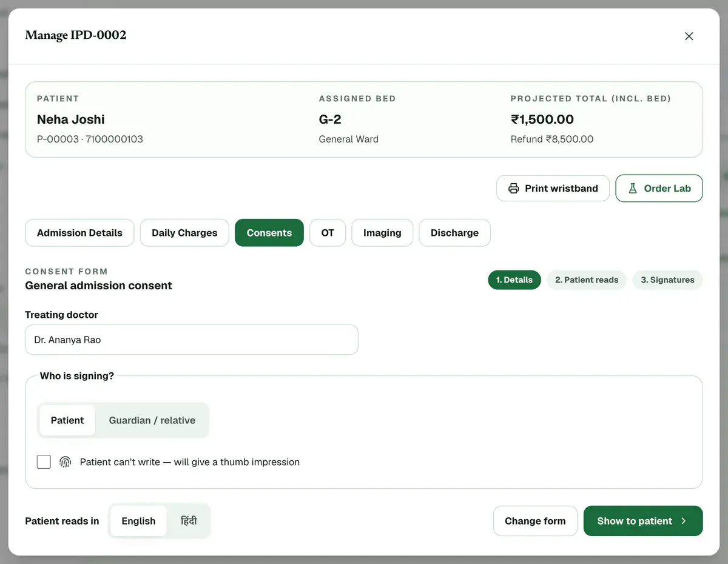Order a lab test
The width and height of the screenshot is (728, 564).
[x=659, y=189]
